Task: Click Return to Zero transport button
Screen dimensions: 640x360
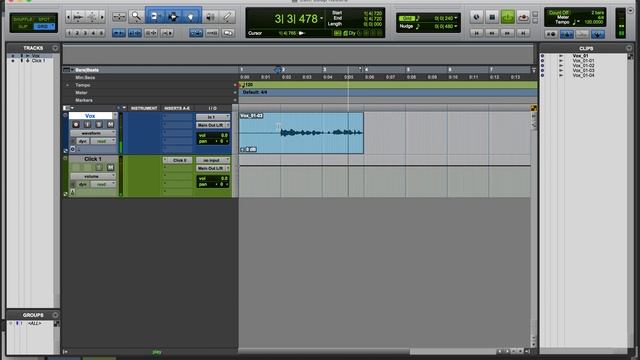Action: [x=476, y=33]
